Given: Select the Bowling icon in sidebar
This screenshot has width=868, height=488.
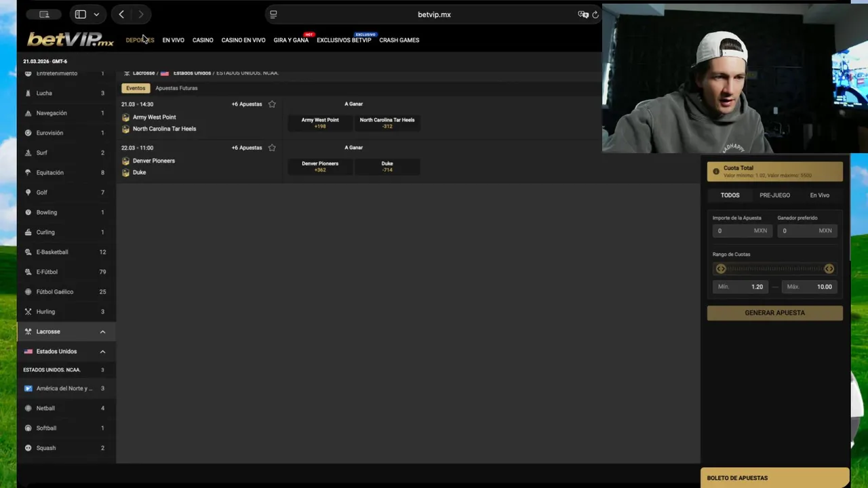Looking at the screenshot, I should pyautogui.click(x=28, y=212).
